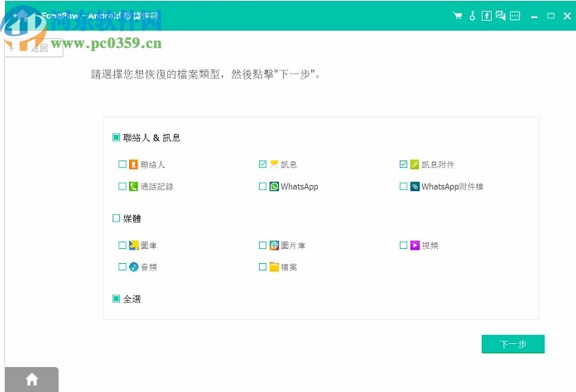Open the feedback chat bubbles icon
The height and width of the screenshot is (392, 576).
pyautogui.click(x=501, y=16)
